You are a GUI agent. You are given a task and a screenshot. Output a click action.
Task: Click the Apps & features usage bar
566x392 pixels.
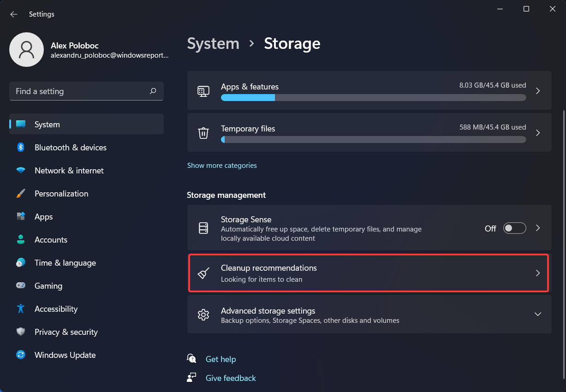(x=373, y=98)
